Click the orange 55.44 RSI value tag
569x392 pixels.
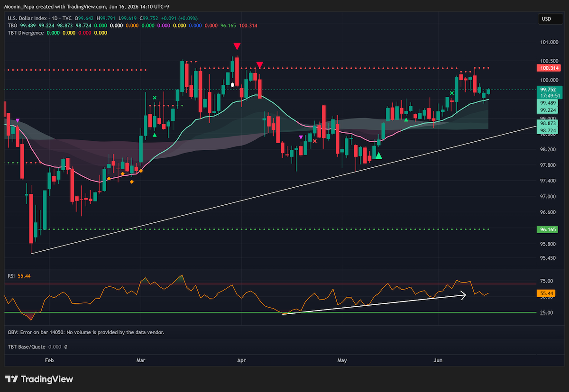(547, 294)
